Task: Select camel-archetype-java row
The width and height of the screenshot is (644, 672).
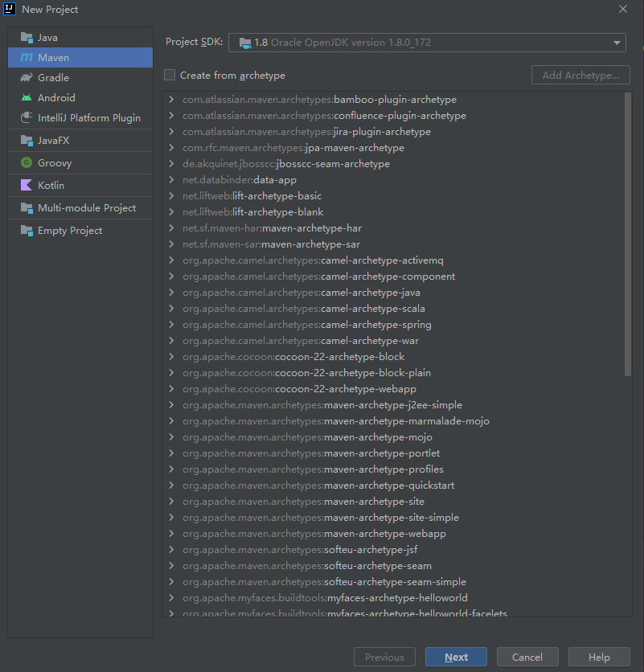Action: 393,293
